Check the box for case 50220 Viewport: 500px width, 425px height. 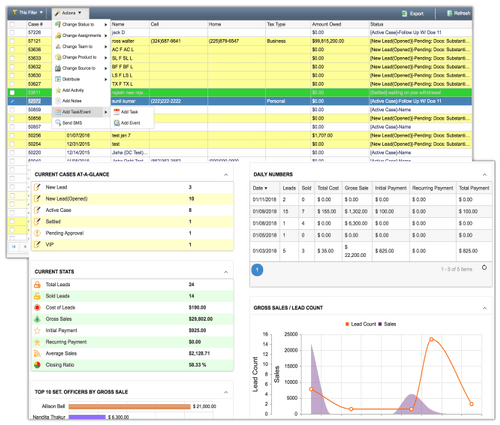pos(12,153)
